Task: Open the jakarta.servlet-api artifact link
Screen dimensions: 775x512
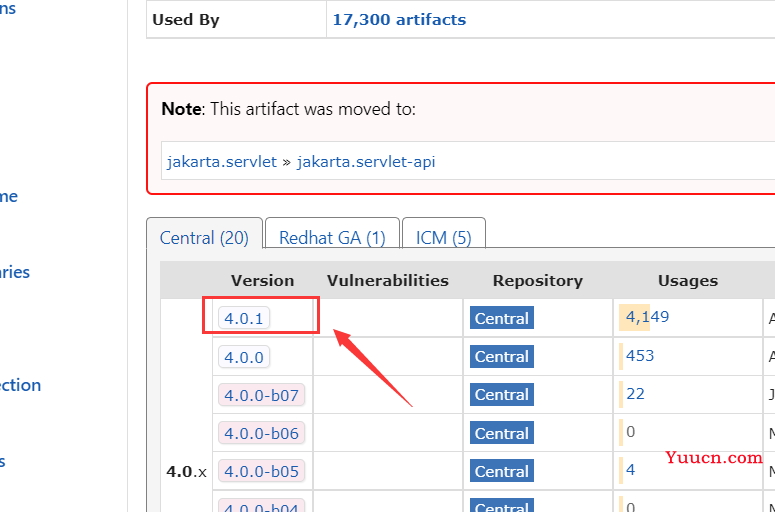Action: [366, 162]
